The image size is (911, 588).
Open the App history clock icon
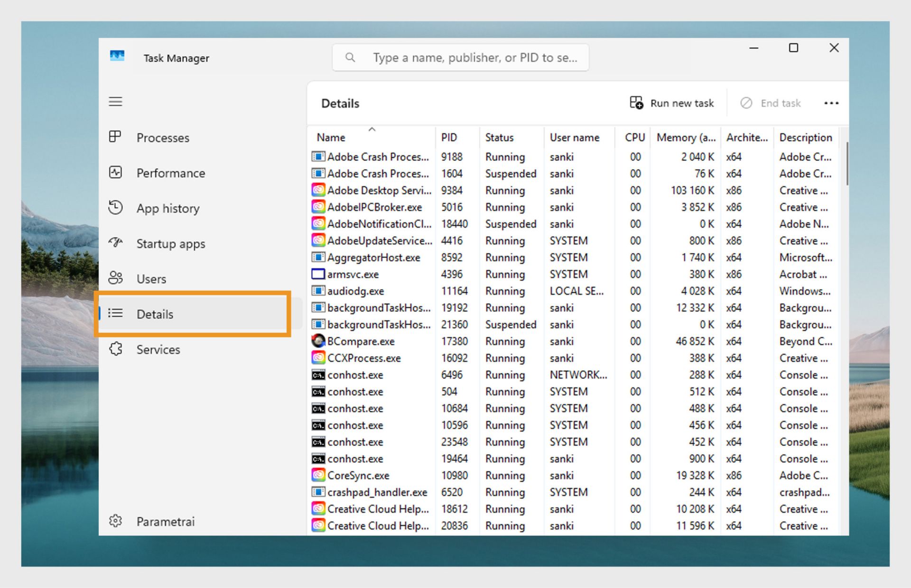tap(115, 208)
